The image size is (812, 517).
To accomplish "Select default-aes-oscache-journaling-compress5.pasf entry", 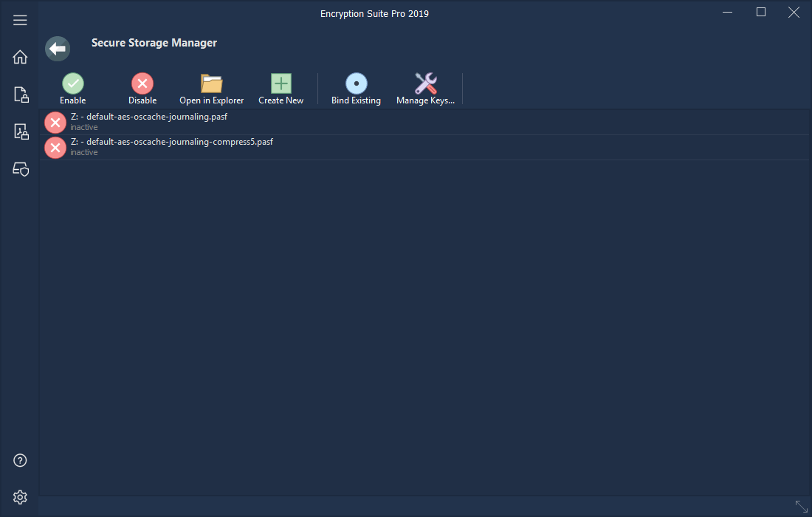I will (x=171, y=142).
